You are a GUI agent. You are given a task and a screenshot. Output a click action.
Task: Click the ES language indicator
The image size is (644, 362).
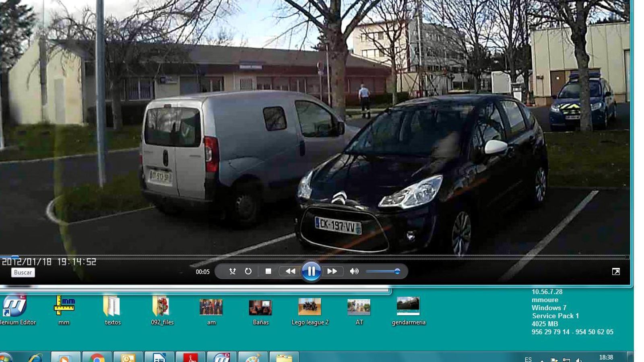pyautogui.click(x=528, y=359)
